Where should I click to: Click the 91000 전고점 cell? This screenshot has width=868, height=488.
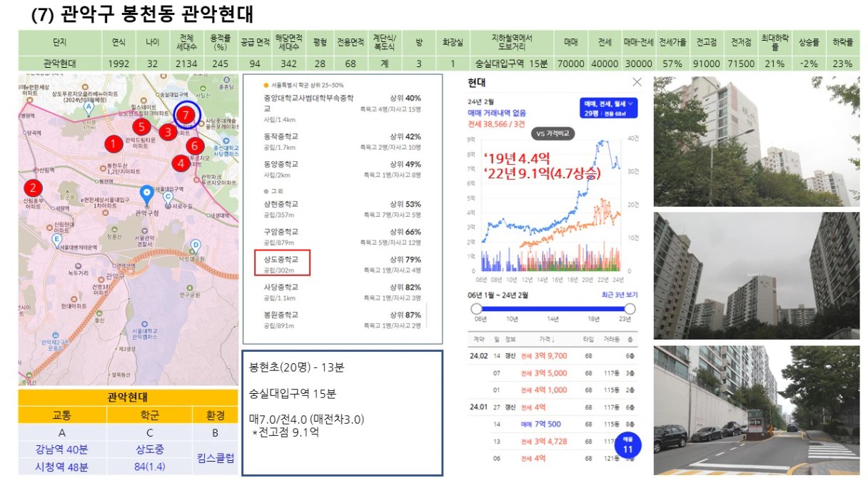(707, 63)
